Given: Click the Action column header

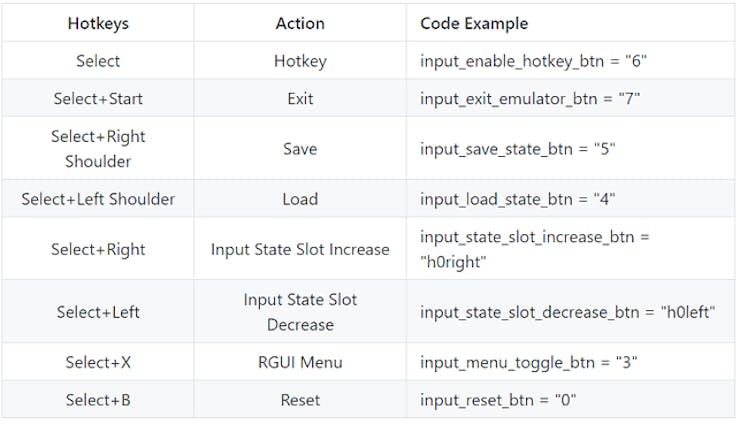Looking at the screenshot, I should point(300,23).
